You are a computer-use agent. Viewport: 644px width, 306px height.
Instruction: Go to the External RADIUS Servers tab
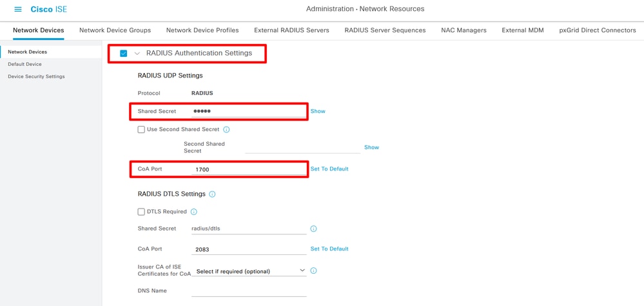point(291,30)
